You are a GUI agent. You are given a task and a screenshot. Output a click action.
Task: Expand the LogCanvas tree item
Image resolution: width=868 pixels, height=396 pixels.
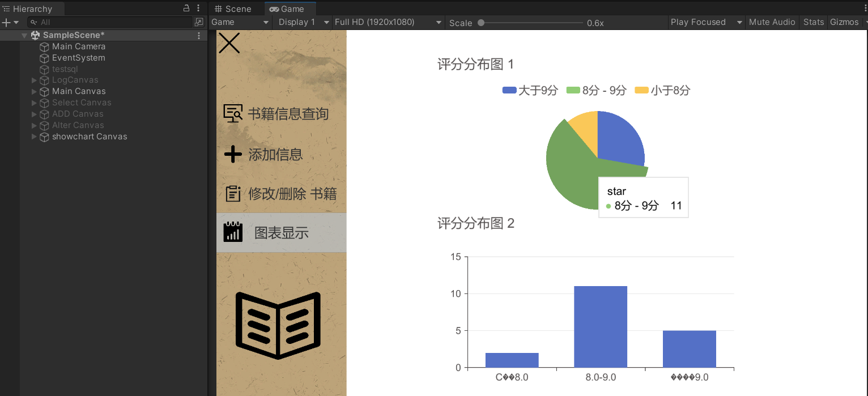[x=34, y=80]
